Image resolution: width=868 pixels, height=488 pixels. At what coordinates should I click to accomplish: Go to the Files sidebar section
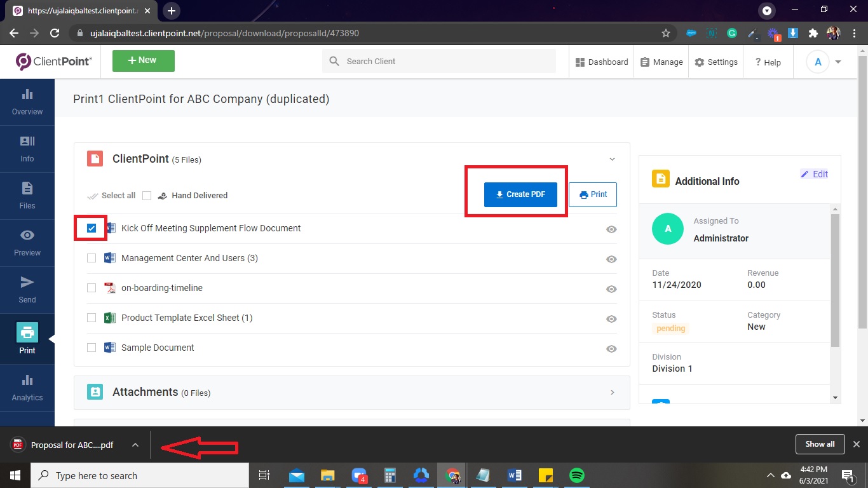coord(27,196)
